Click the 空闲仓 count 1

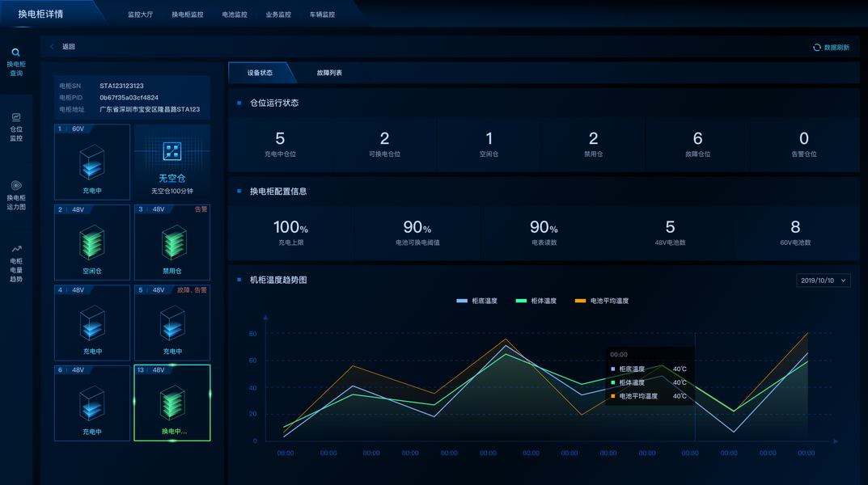[x=489, y=138]
